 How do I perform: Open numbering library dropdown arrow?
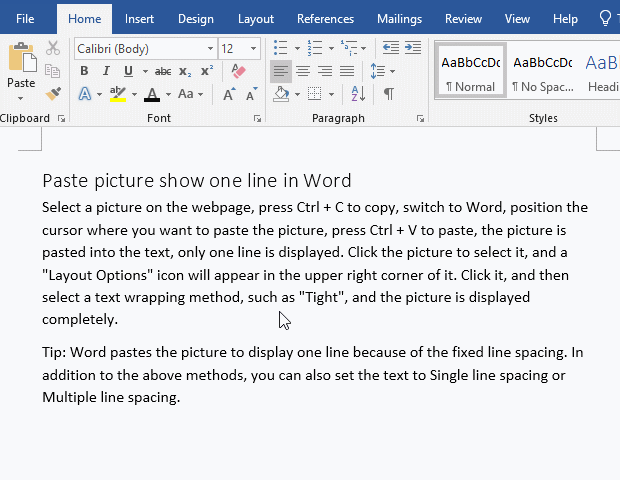[331, 48]
